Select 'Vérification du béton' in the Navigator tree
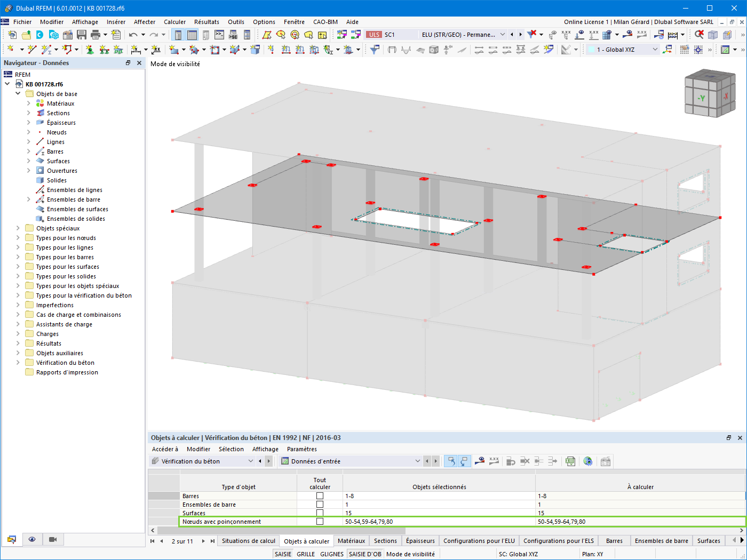Viewport: 747px width, 560px height. tap(65, 363)
